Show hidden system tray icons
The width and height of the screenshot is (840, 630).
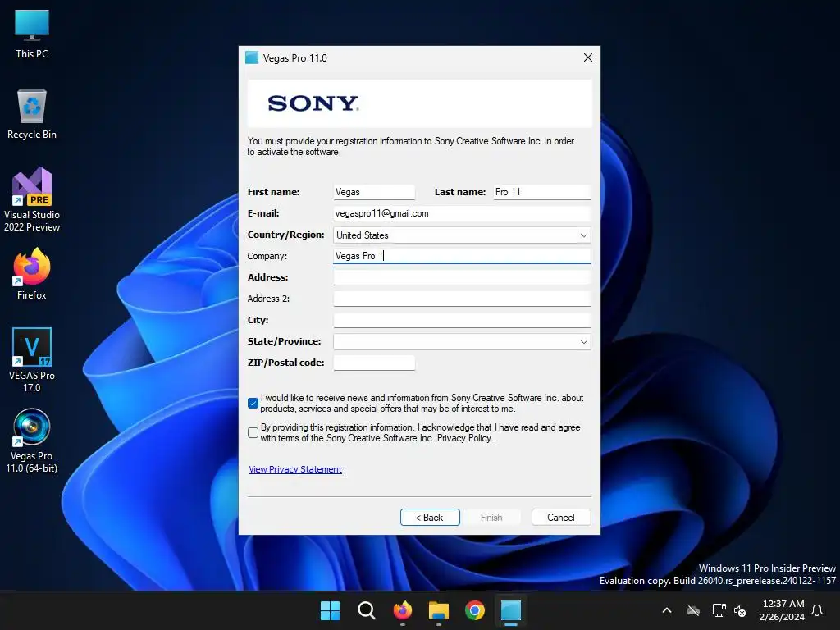(x=667, y=610)
